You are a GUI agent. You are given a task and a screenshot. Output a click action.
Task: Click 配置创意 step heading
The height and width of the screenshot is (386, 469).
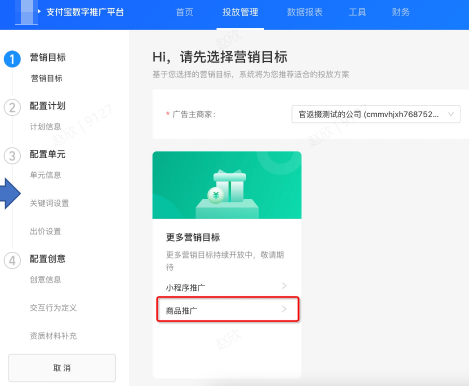pos(48,259)
